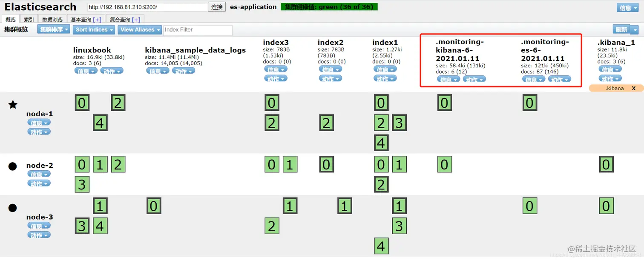The height and width of the screenshot is (261, 644).
Task: Select index1 shard 4 on node-1
Action: tap(381, 143)
